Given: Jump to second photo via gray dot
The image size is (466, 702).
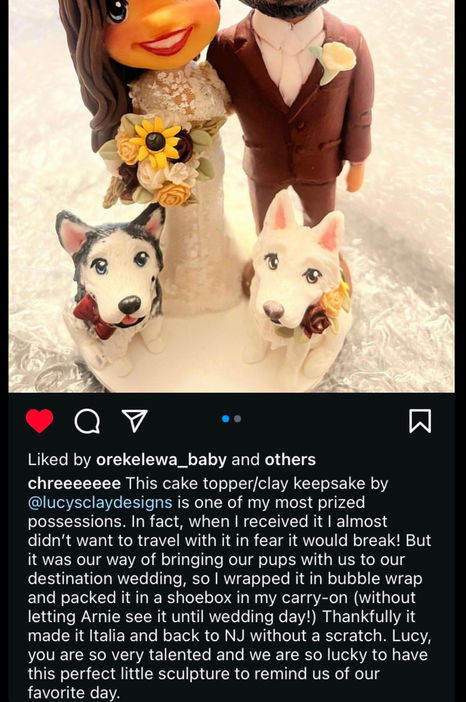Looking at the screenshot, I should point(238,419).
